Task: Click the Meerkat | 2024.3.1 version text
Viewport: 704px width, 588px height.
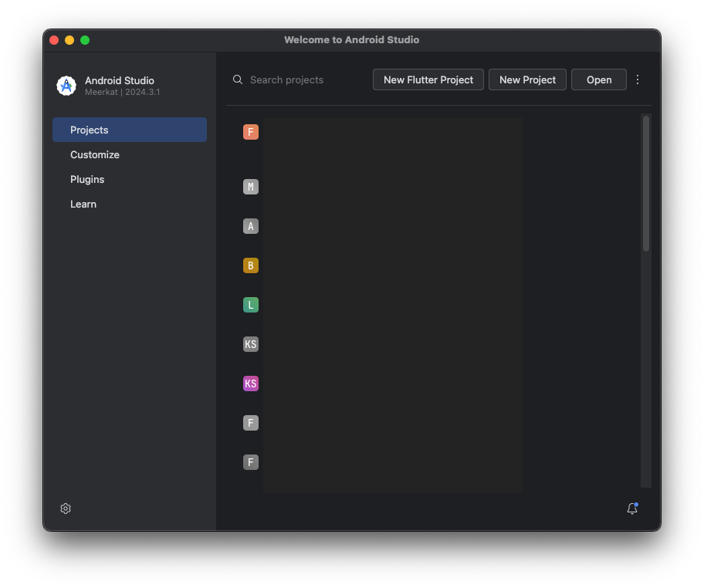Action: [x=122, y=92]
